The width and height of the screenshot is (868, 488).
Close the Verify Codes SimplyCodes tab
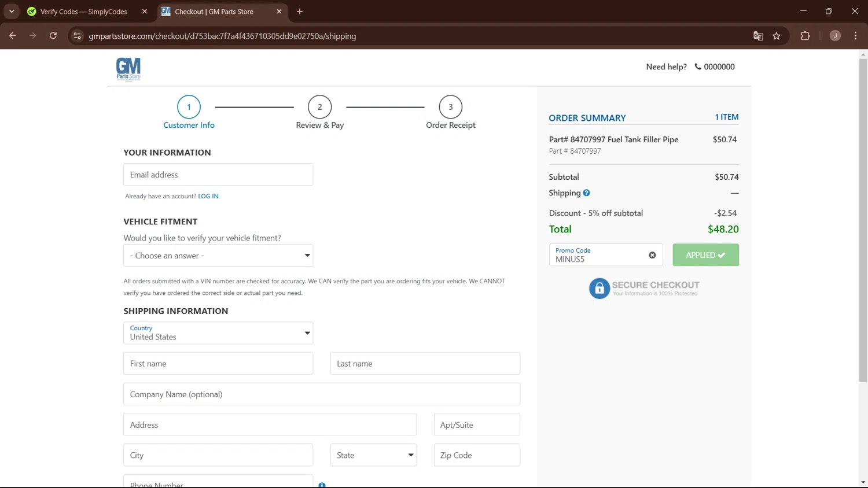coord(145,12)
